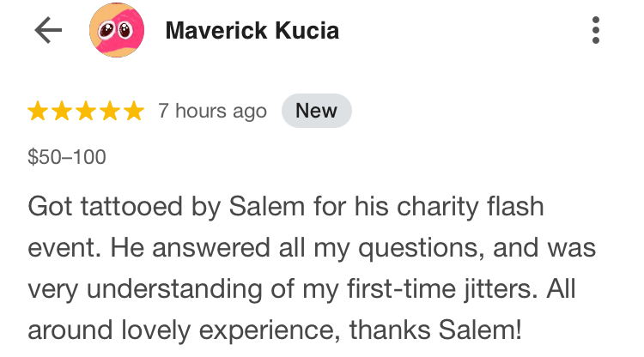The width and height of the screenshot is (644, 357).
Task: Select the third rating star
Action: click(86, 111)
